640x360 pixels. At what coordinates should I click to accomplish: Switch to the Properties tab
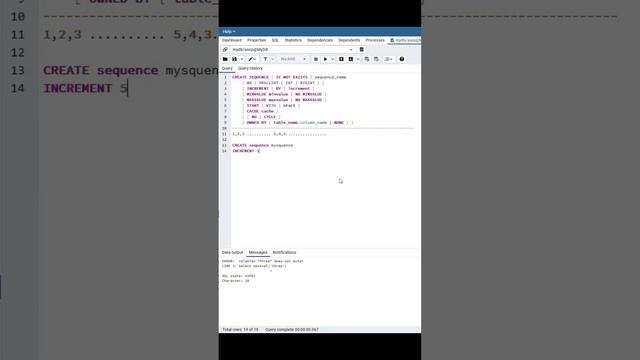click(256, 40)
